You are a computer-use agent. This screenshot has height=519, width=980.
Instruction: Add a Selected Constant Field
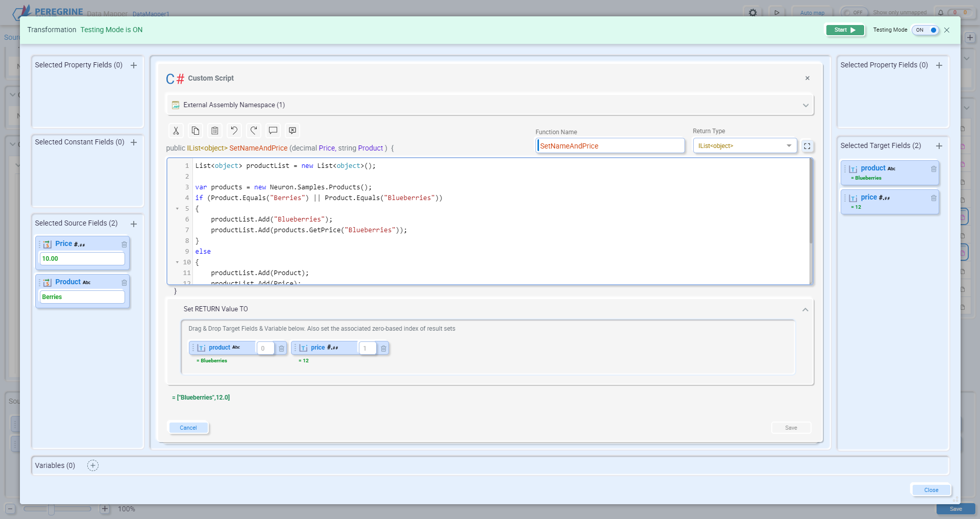[x=134, y=142]
